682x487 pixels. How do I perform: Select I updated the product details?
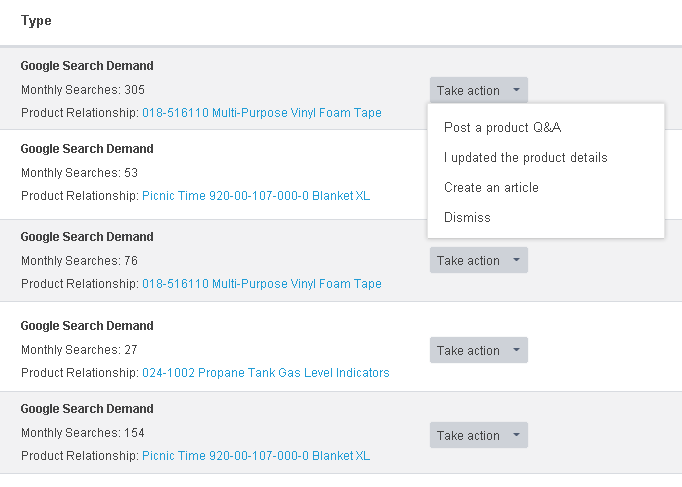[525, 157]
